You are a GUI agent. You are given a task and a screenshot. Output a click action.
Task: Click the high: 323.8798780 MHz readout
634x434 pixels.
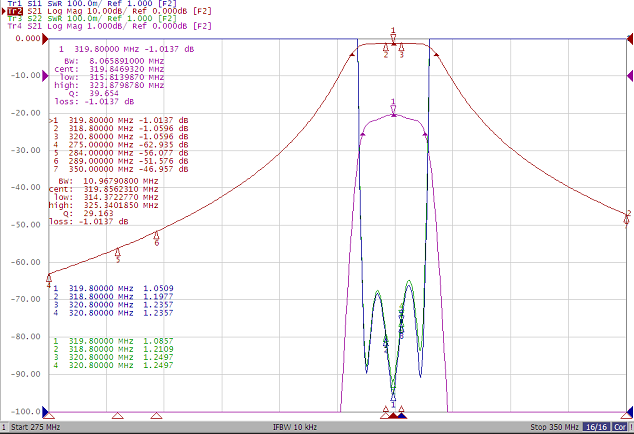point(109,85)
